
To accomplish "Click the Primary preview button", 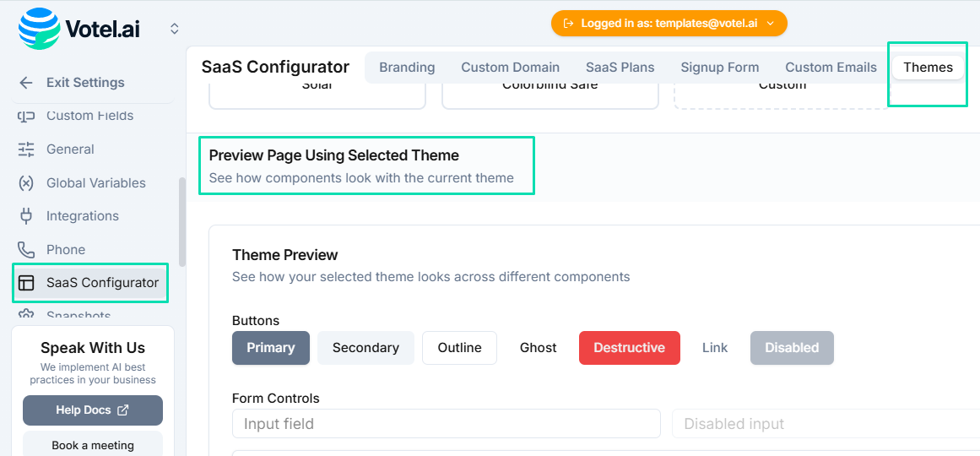I will pyautogui.click(x=270, y=348).
